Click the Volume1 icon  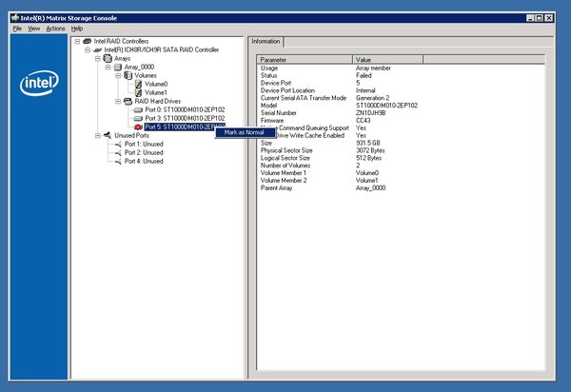click(138, 92)
